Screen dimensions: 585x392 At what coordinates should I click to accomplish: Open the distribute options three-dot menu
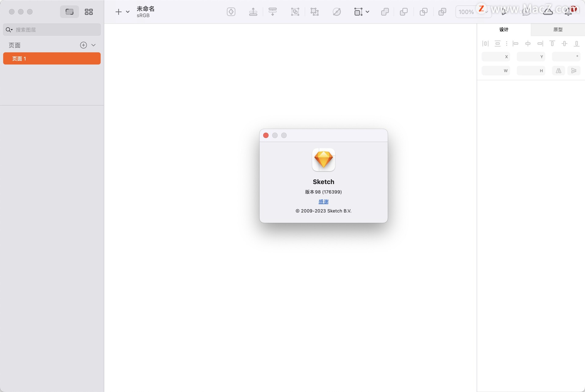click(507, 44)
